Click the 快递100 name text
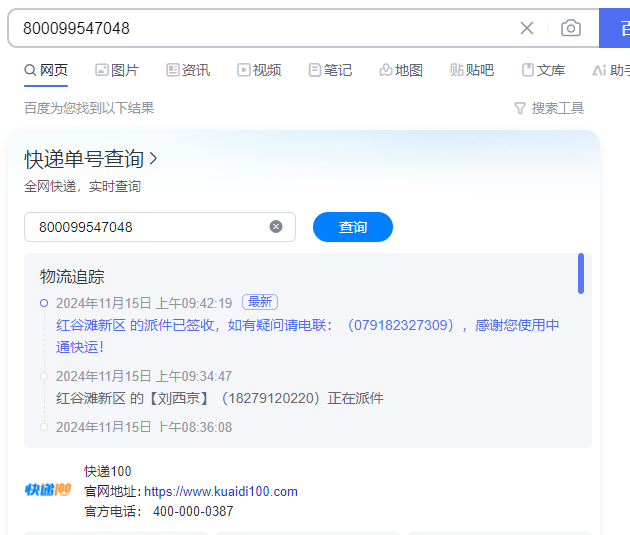 click(x=108, y=471)
